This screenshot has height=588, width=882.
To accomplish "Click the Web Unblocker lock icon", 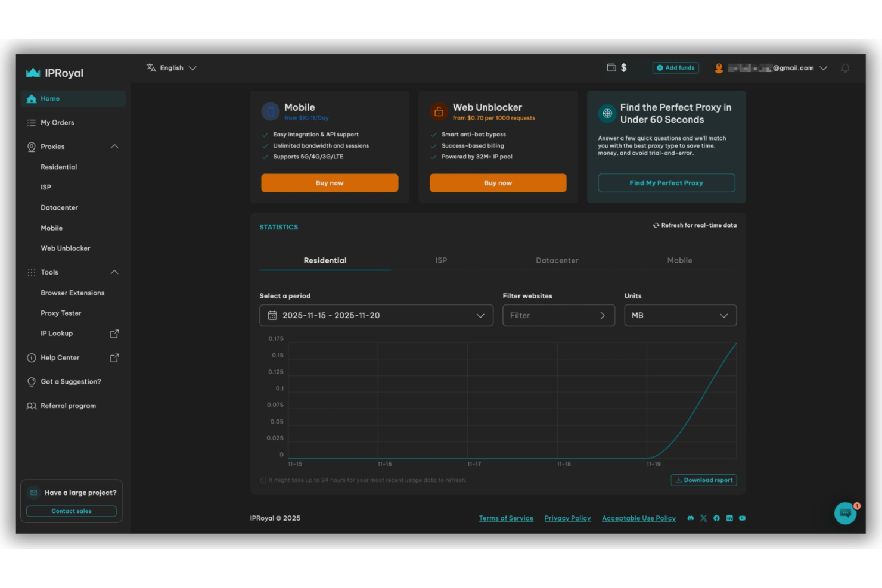I will click(x=439, y=111).
